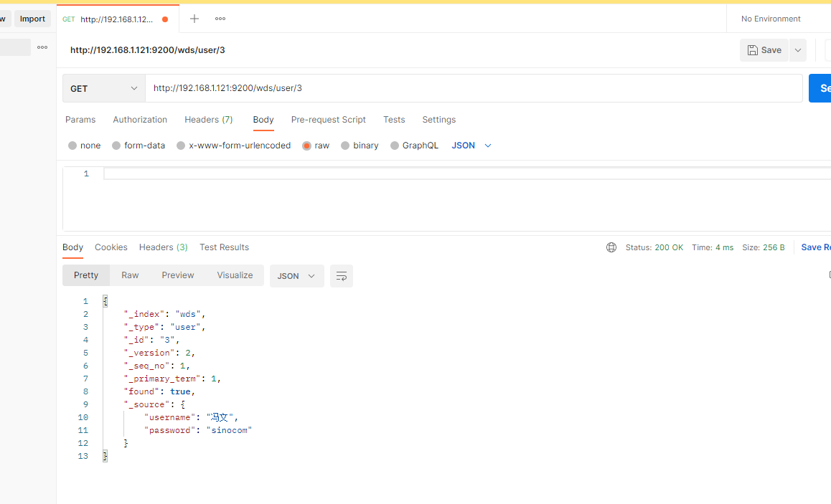Select the x-www-form-urlencoded radio option
Image resolution: width=831 pixels, height=504 pixels.
click(181, 146)
